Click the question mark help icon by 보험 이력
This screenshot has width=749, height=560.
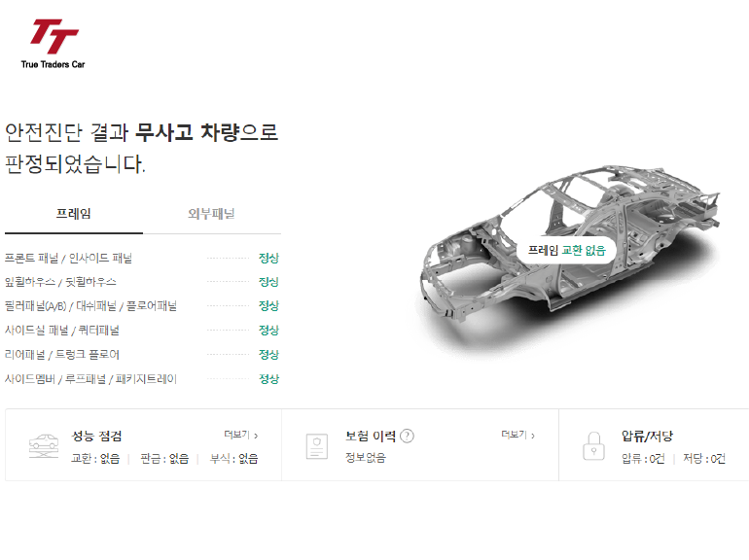click(x=407, y=436)
